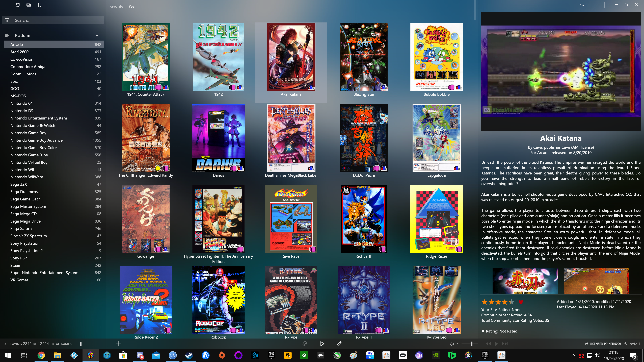Open the orange gameplay screenshot thumbnail
Viewport: 644px width, 362px height.
[596, 281]
